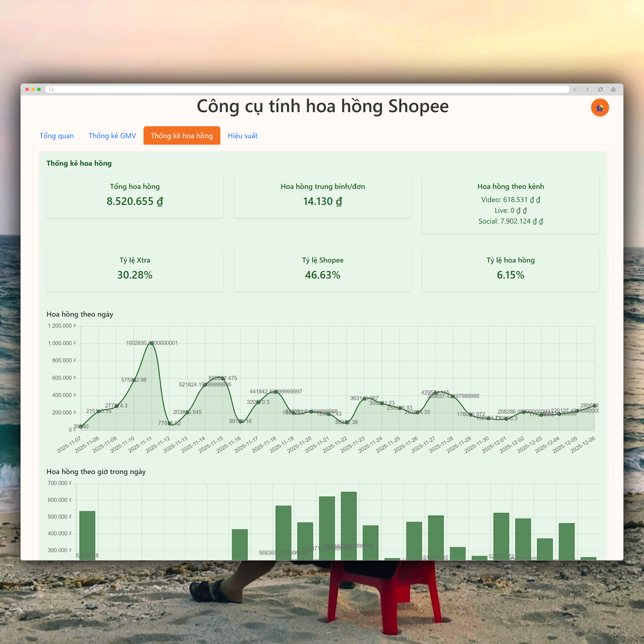Click the yellow minimize window dot
Screen dimensions: 644x644
pos(33,89)
